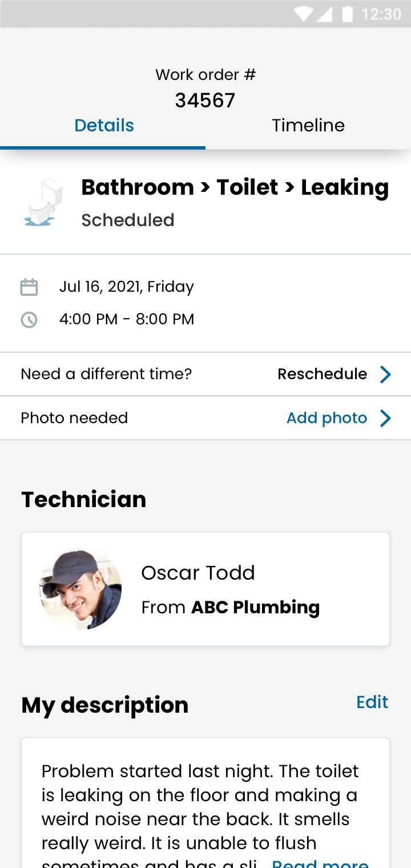This screenshot has width=411, height=868.
Task: Tap the Reschedule label
Action: [x=322, y=374]
